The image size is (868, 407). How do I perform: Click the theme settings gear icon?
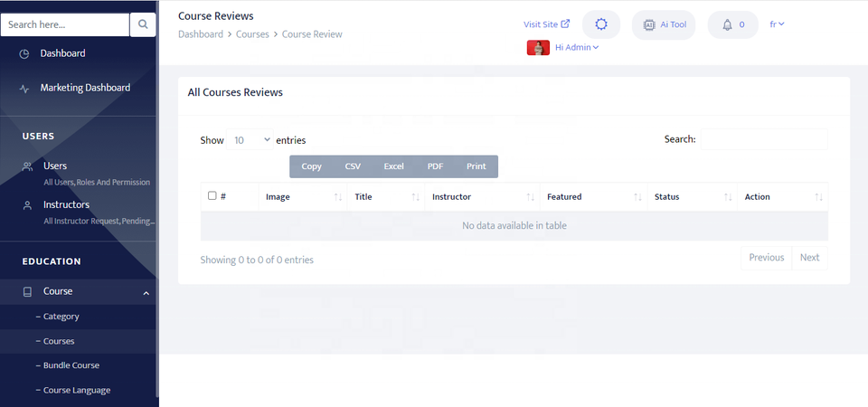coord(601,24)
